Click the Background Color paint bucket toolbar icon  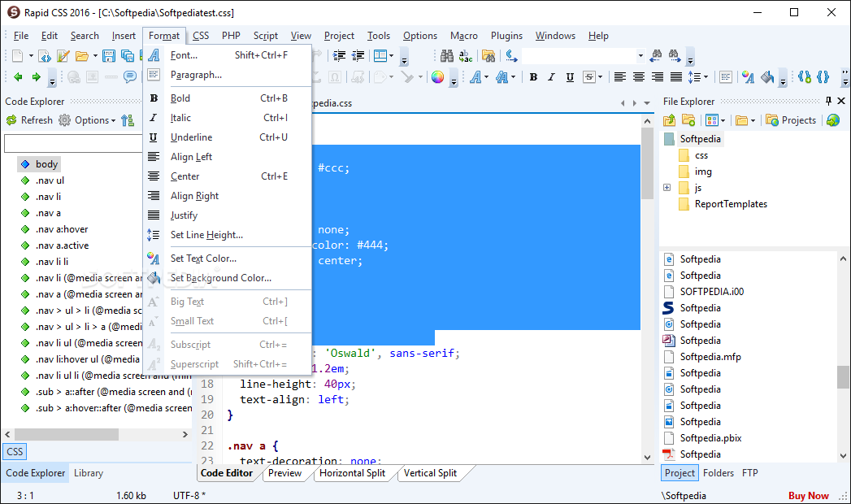click(767, 77)
